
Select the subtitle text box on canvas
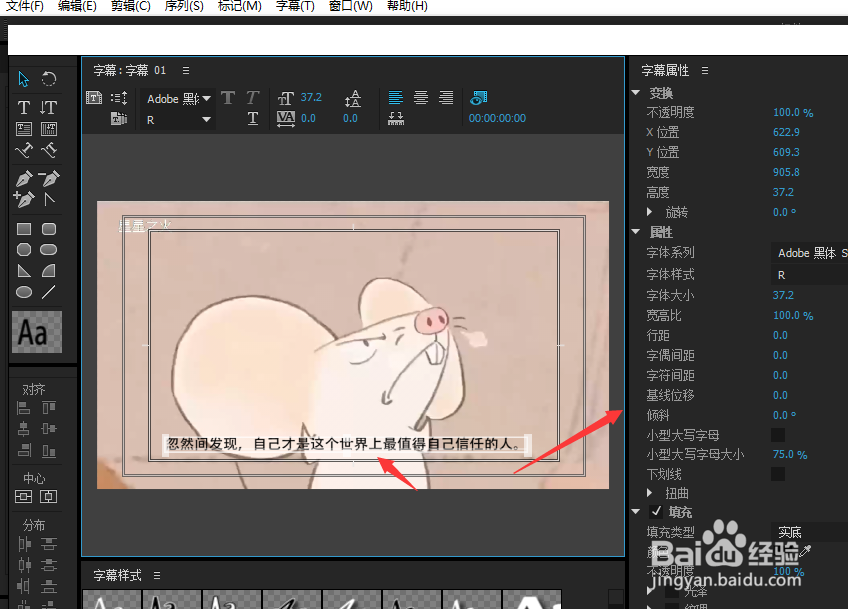tap(347, 445)
